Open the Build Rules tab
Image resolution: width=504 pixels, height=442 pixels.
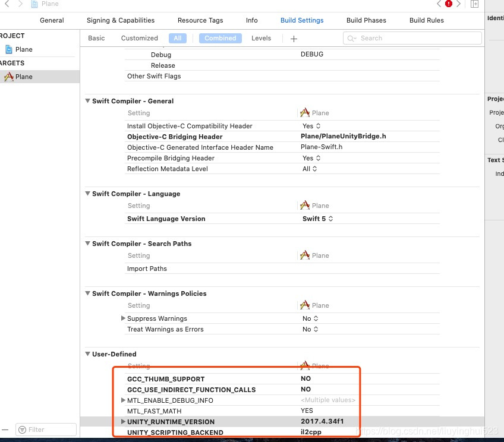(427, 20)
